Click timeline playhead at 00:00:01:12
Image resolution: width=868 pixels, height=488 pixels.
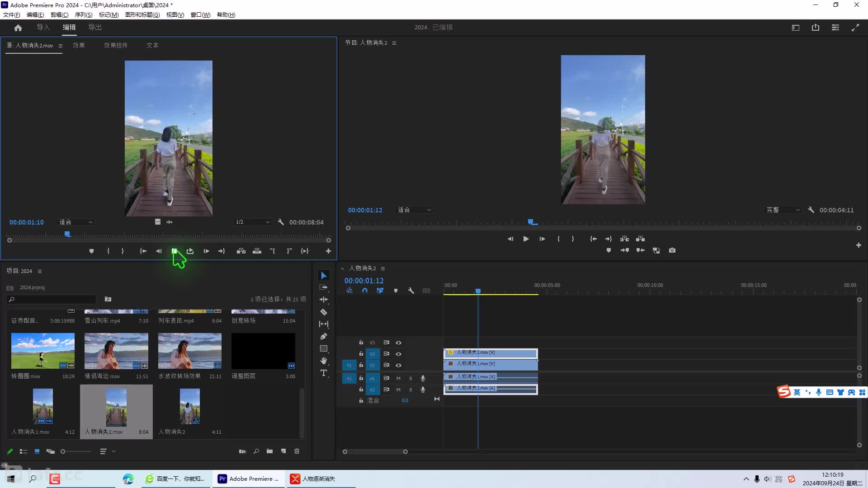coord(478,291)
